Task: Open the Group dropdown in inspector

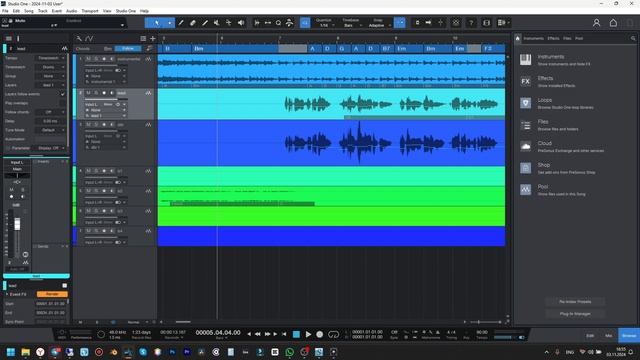Action: (50, 76)
